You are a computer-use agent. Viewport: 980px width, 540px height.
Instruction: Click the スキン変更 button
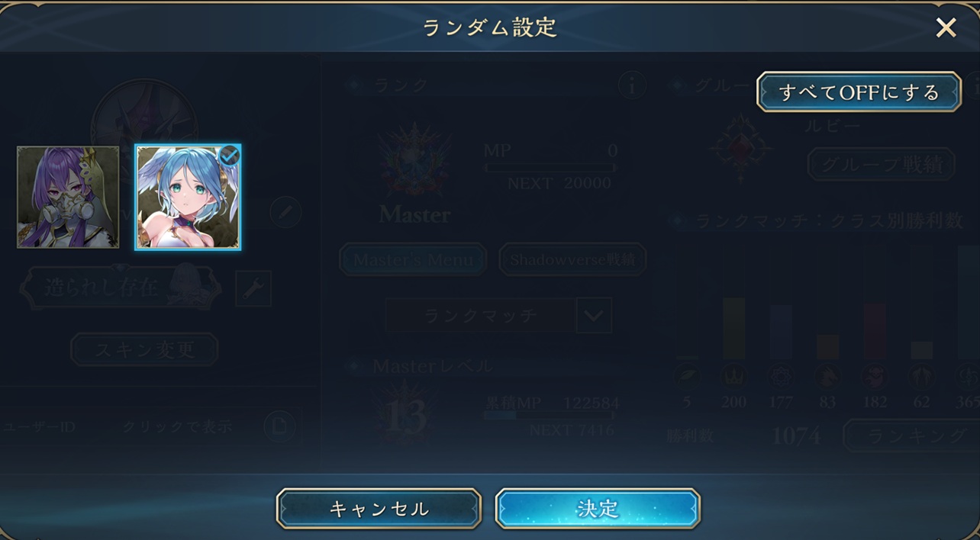pyautogui.click(x=144, y=350)
